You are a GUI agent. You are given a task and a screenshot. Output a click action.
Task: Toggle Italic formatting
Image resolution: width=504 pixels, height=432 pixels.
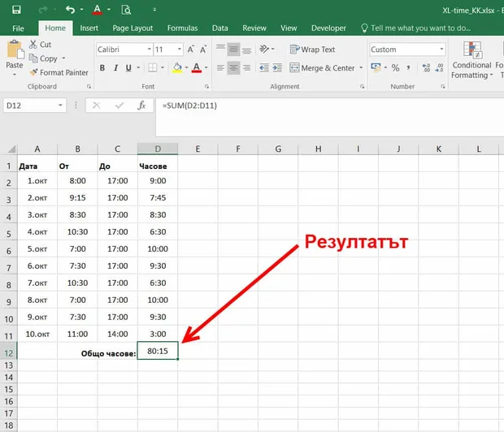115,67
